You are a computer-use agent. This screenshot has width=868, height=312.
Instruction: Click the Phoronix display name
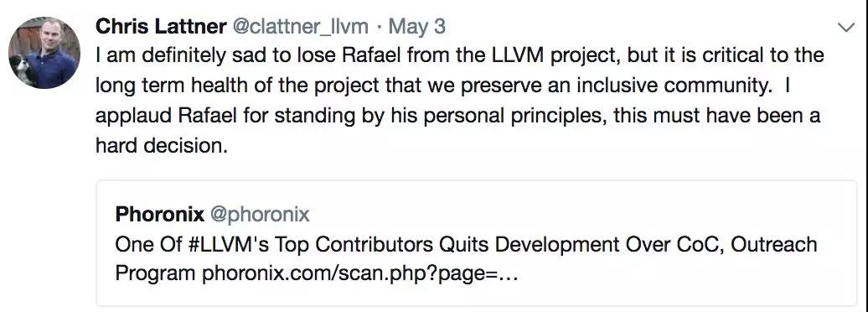click(x=159, y=214)
